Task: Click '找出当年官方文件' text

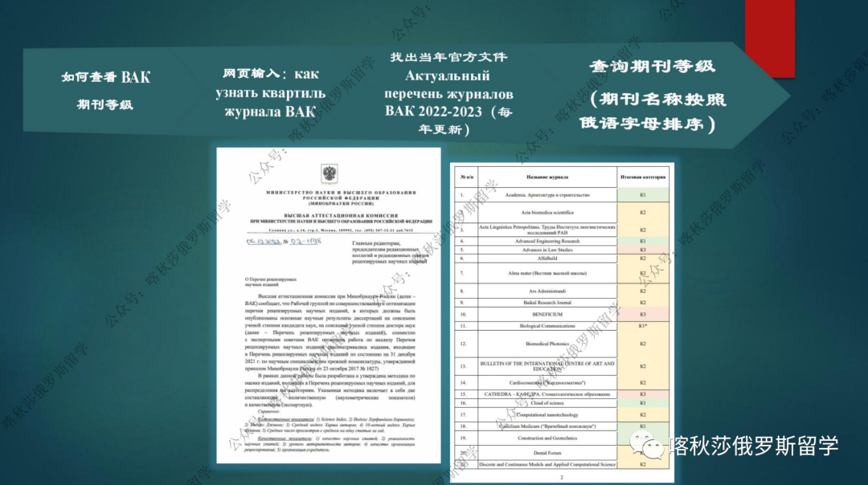Action: (448, 57)
